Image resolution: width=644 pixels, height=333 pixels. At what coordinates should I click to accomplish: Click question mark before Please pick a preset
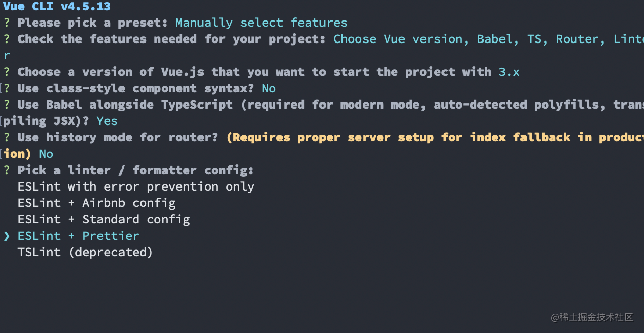pyautogui.click(x=7, y=23)
